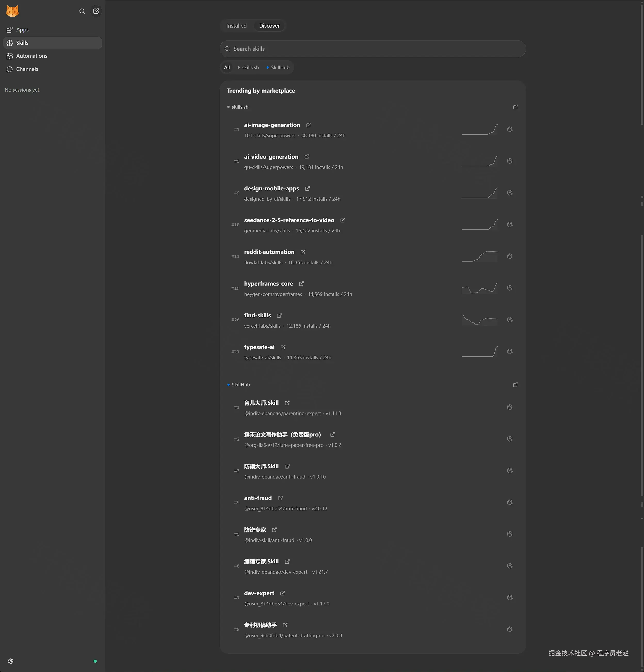Image resolution: width=644 pixels, height=672 pixels.
Task: Install the reddit-automation skill
Action: 510,256
